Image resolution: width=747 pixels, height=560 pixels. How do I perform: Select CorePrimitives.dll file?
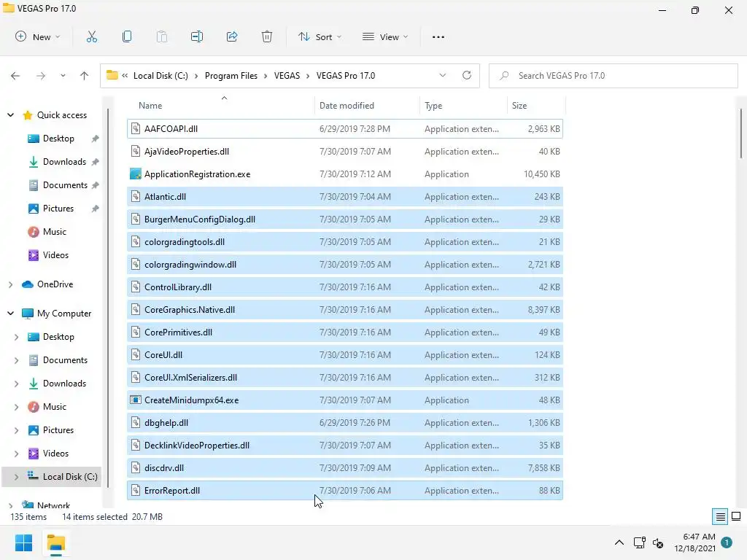(345, 332)
